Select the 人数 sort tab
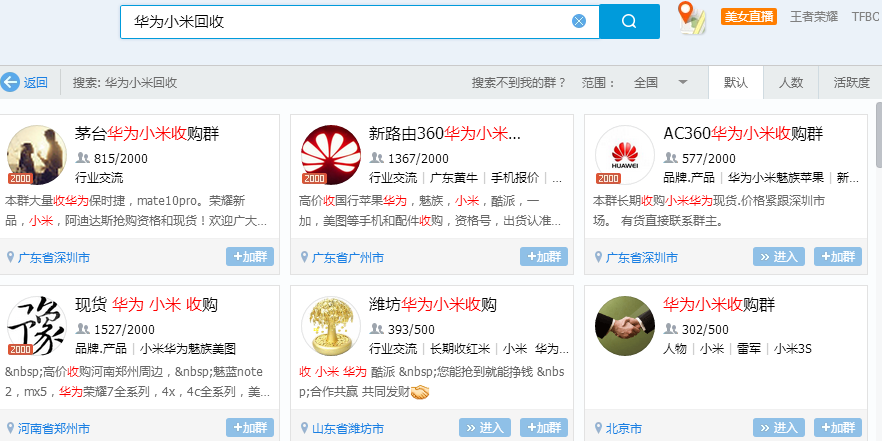 point(791,83)
